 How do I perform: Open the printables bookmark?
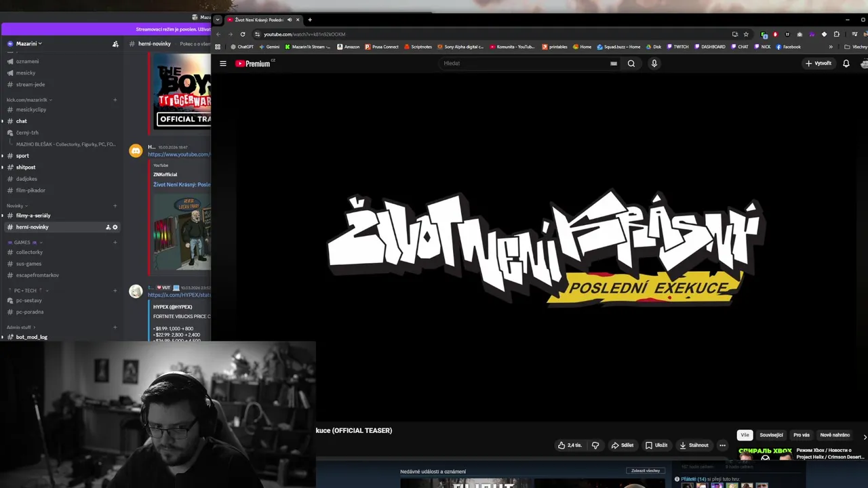pos(555,47)
